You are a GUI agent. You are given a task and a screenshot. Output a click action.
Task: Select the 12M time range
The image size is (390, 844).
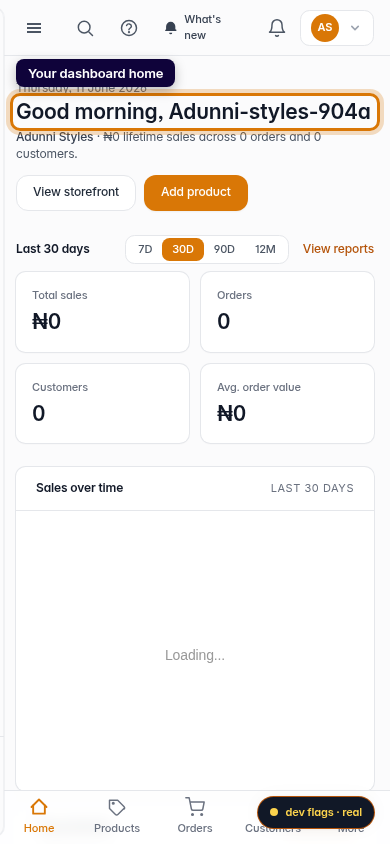[x=265, y=249]
